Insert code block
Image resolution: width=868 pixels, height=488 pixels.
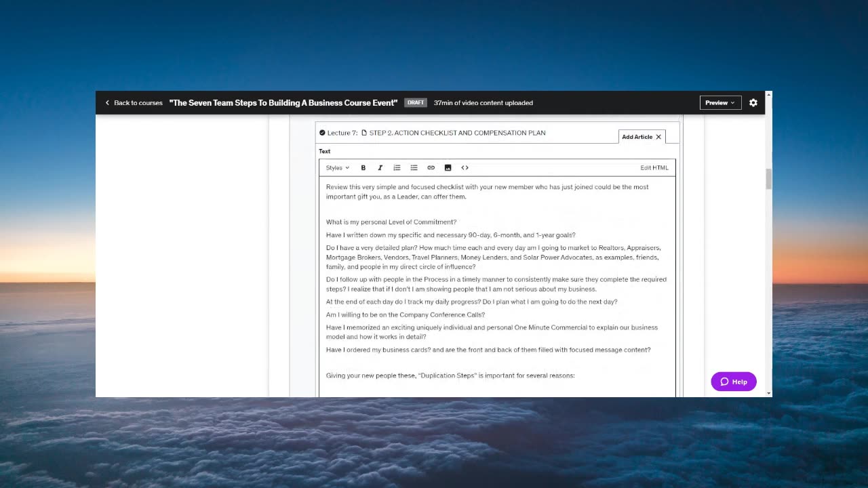[465, 168]
